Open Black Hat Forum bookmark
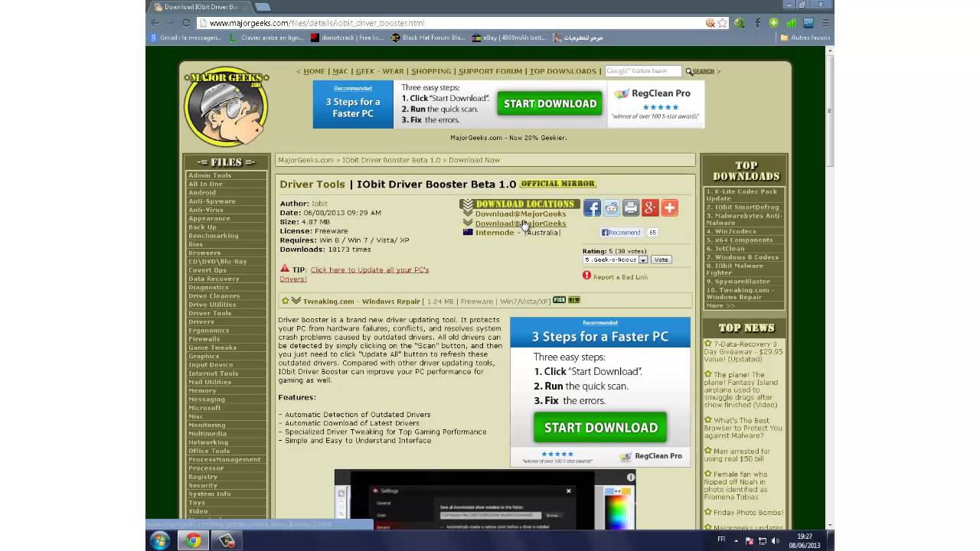 (x=428, y=37)
